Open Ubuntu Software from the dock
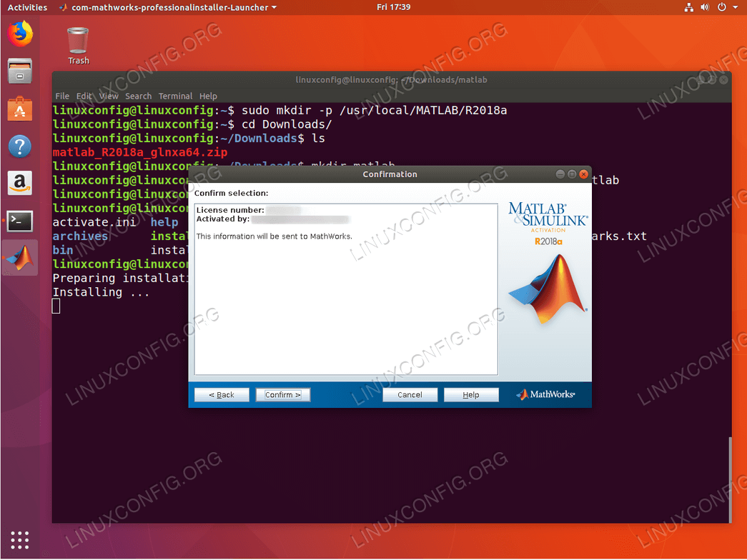Viewport: 747px width, 560px height. point(19,110)
